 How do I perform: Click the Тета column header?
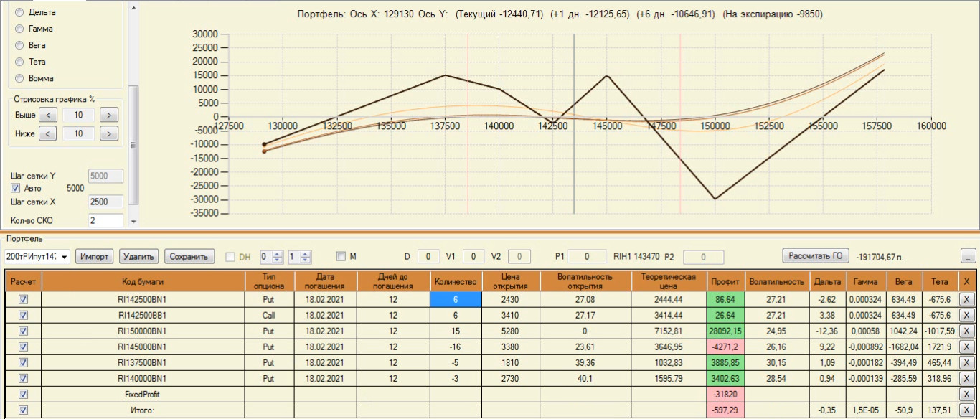tap(939, 281)
